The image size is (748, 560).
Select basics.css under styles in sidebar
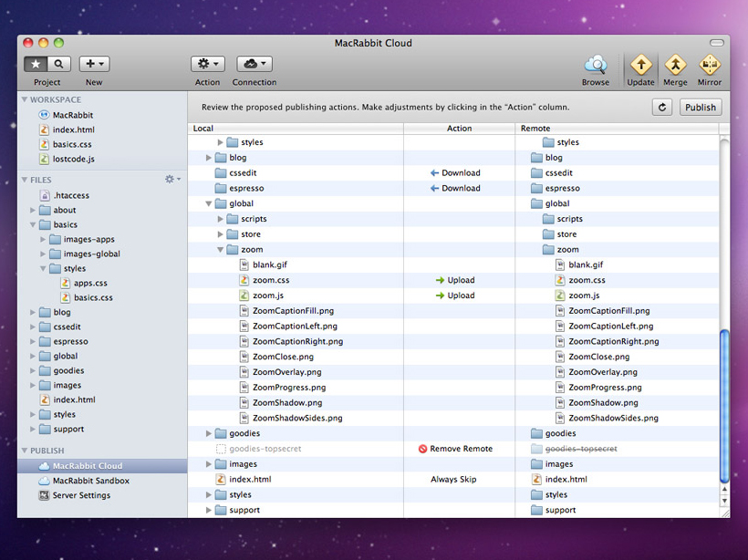pos(93,297)
